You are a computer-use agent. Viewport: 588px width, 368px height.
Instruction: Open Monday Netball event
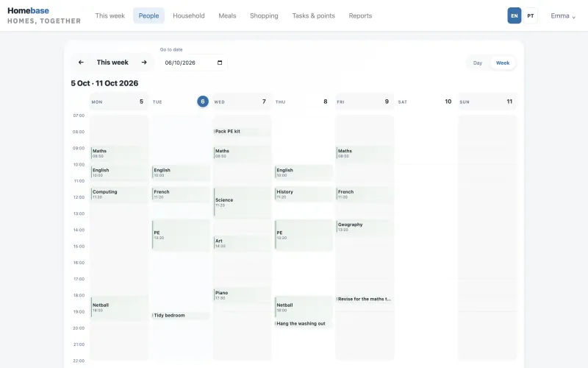119,308
